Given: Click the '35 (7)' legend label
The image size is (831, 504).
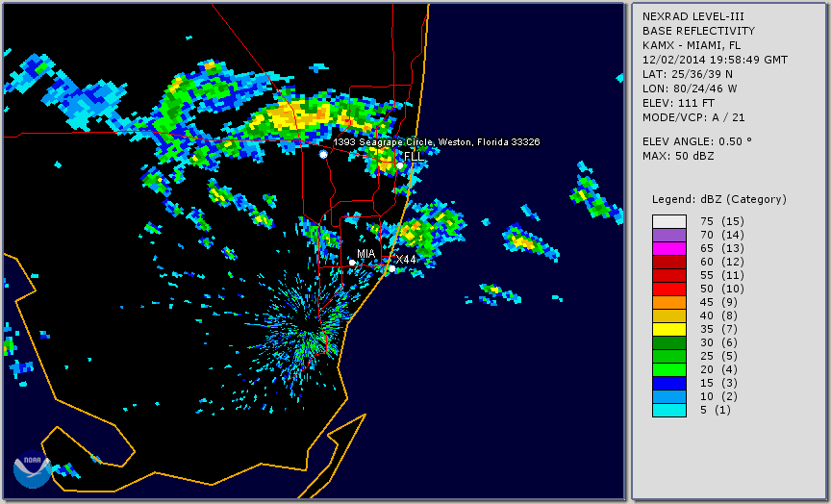Looking at the screenshot, I should coord(718,329).
